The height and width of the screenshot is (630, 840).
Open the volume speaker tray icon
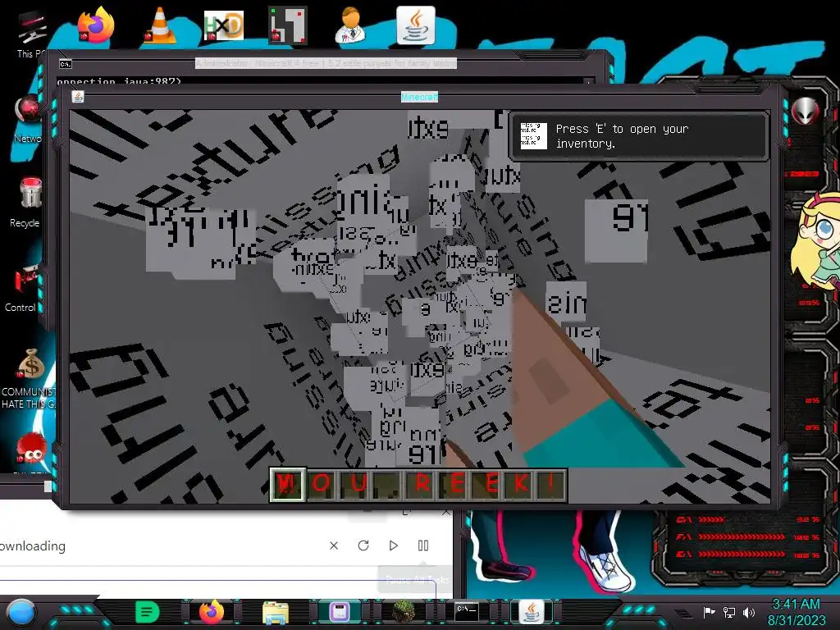(x=749, y=612)
